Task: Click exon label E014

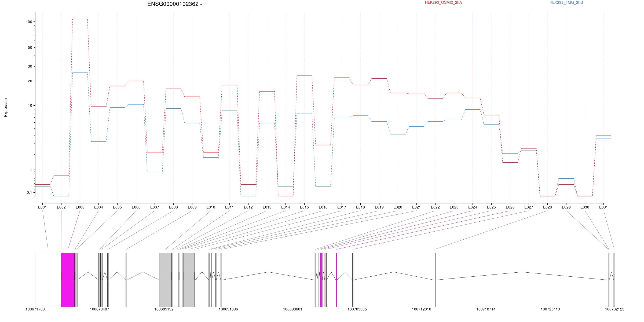Action: (x=286, y=207)
